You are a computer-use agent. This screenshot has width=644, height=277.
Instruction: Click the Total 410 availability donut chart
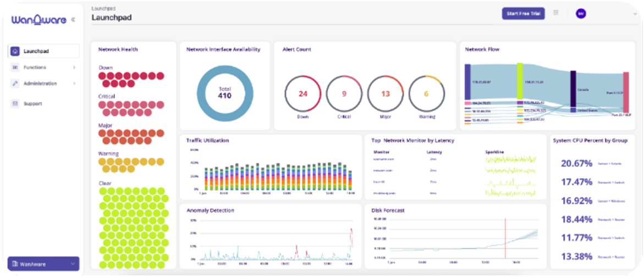coord(225,93)
